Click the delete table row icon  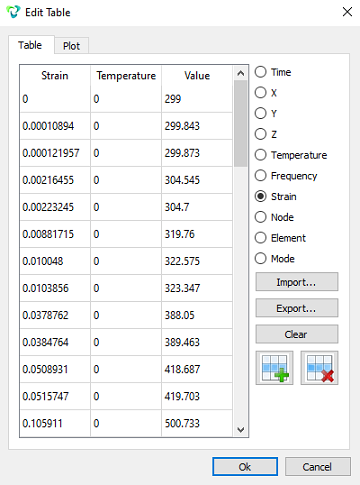(x=319, y=368)
